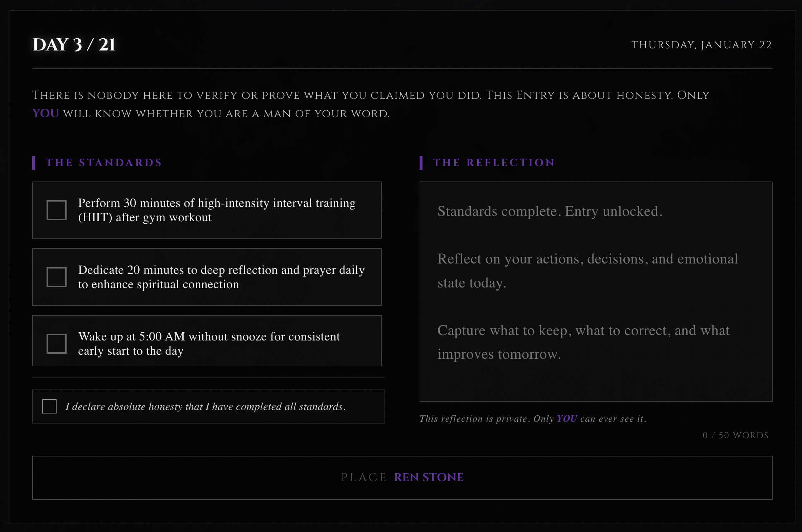The width and height of the screenshot is (802, 532).
Task: Check the reflection and prayer checkbox
Action: (x=57, y=277)
